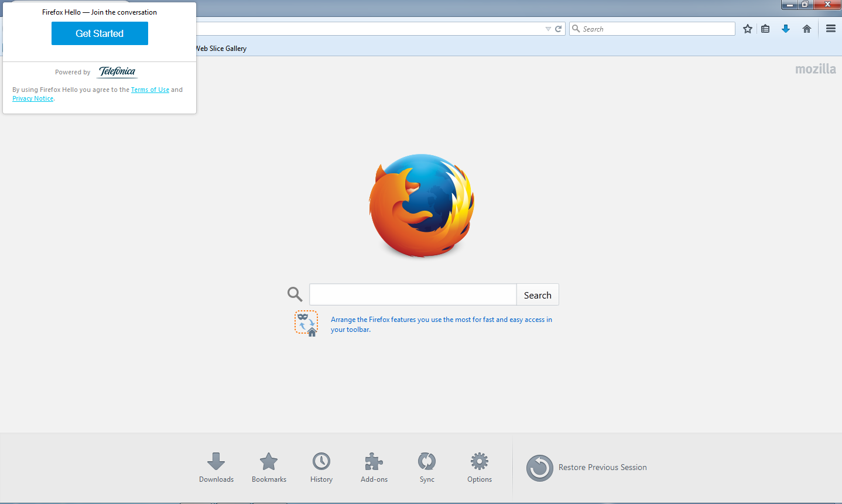Open the Privacy Notice link

pos(33,98)
